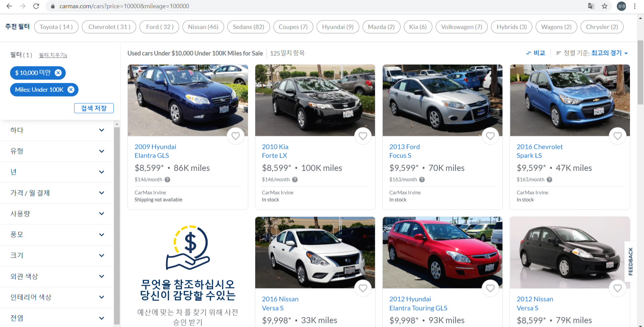Select the Wagons (2) filter chip
Screen dimensions: 644x327
(556, 27)
